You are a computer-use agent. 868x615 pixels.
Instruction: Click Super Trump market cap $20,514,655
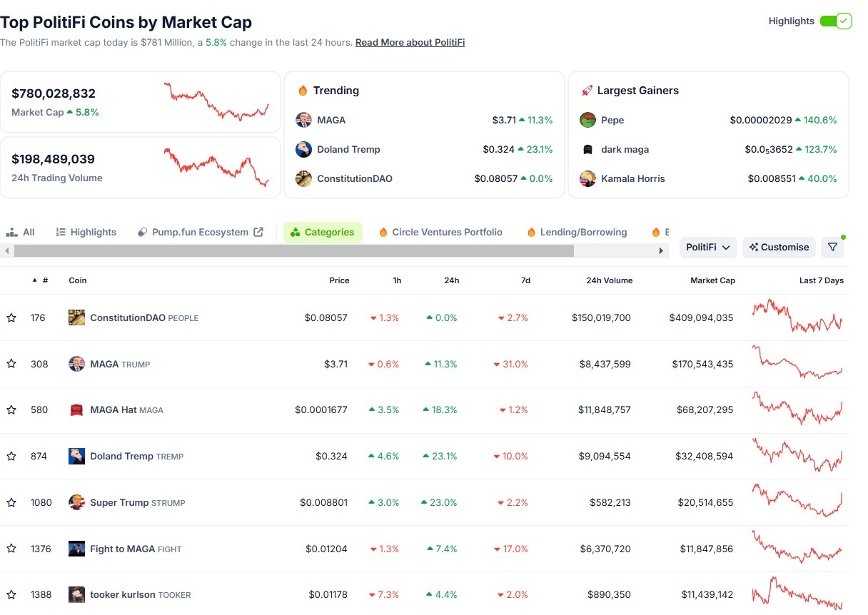pos(702,502)
